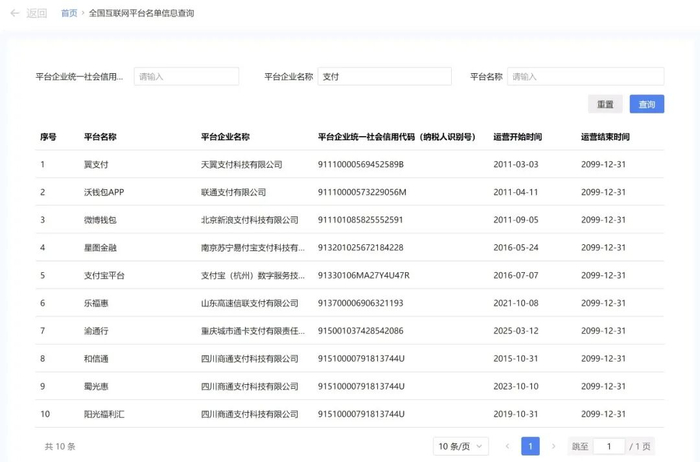Select the 沃钱包APP row

(104, 192)
